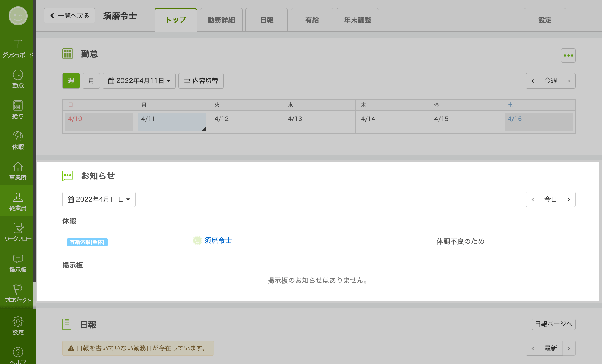Switch to the 年末調整 tab

point(357,20)
